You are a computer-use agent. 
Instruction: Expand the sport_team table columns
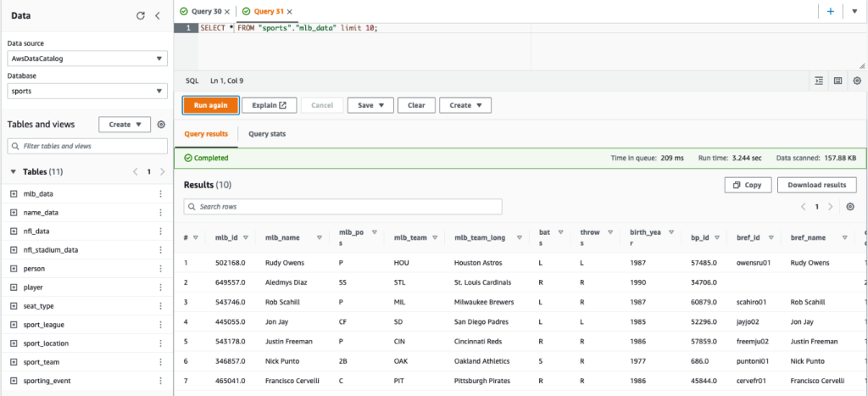click(14, 362)
